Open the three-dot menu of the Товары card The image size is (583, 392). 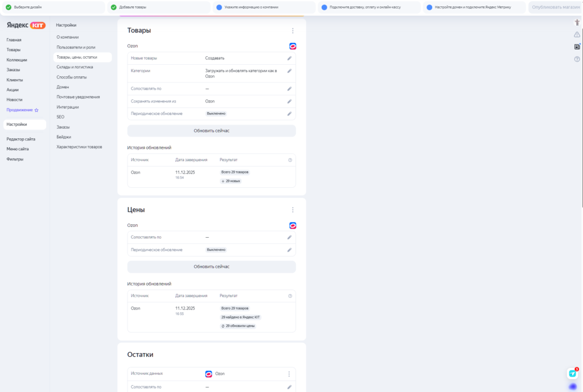tap(293, 31)
